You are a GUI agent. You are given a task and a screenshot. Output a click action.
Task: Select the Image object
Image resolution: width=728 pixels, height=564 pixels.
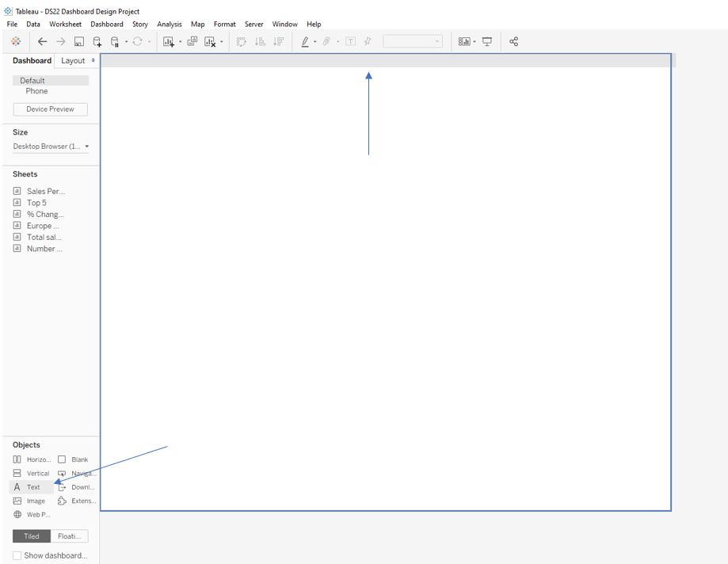pos(29,501)
